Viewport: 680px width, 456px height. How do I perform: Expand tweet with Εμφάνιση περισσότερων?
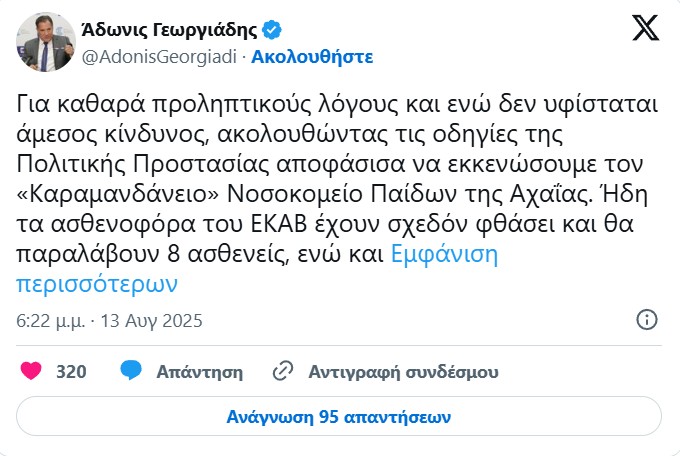coord(258,268)
